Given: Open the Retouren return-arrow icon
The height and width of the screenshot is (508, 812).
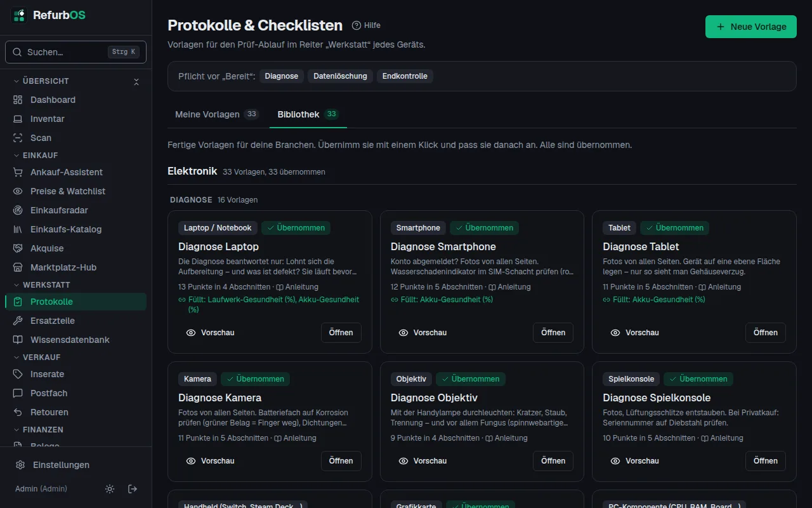Looking at the screenshot, I should (18, 412).
